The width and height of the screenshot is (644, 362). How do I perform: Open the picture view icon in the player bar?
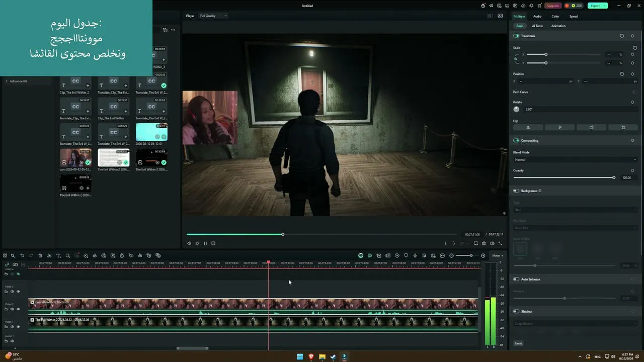(500, 16)
